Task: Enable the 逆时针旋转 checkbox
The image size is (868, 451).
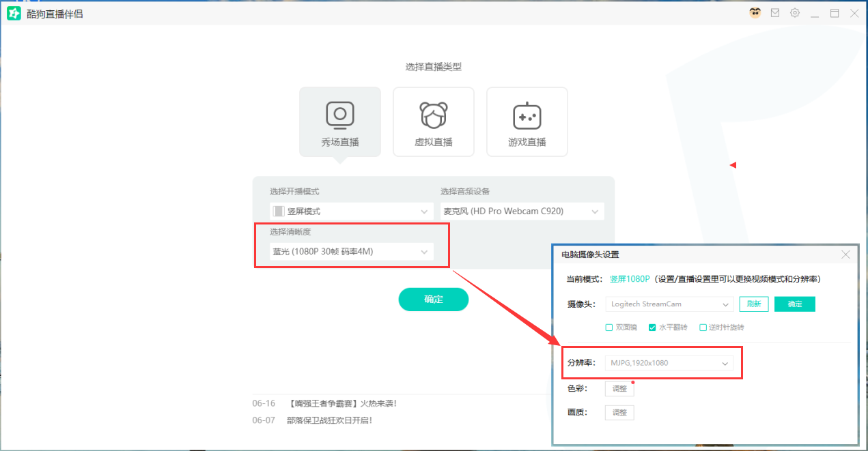Action: (x=703, y=328)
